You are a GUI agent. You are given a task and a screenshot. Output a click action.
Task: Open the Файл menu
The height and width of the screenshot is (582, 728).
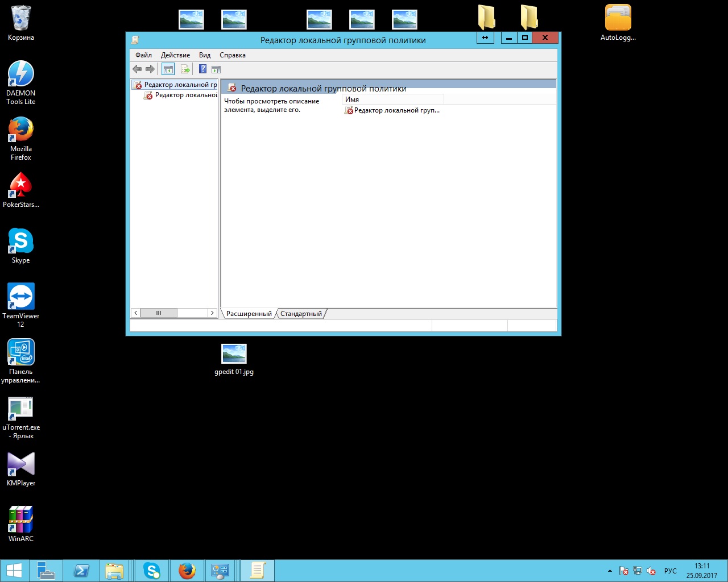[x=143, y=55]
